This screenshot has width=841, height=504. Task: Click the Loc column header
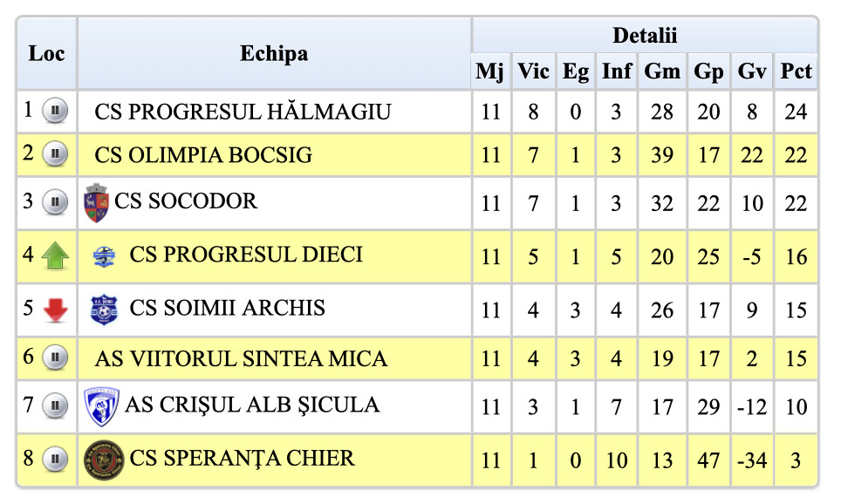[x=47, y=54]
